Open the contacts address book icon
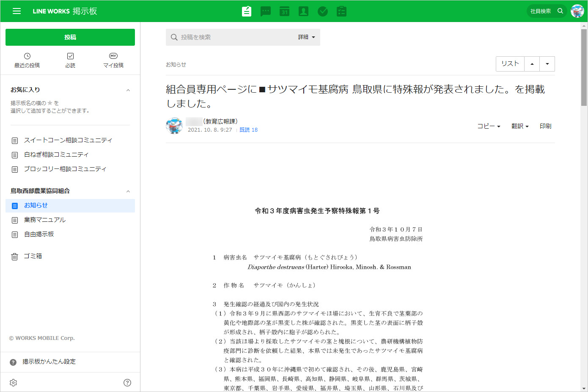This screenshot has width=588, height=392. (x=303, y=11)
